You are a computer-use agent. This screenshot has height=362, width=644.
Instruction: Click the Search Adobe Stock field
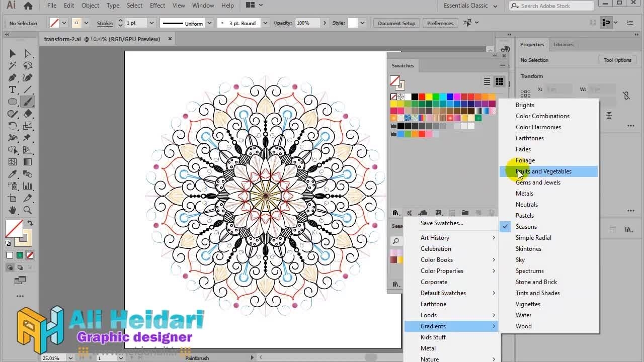point(553,6)
